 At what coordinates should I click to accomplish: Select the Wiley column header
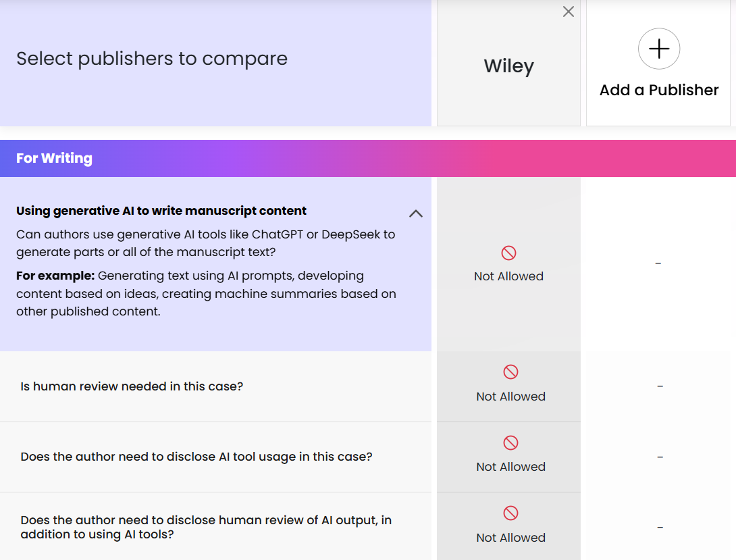tap(508, 66)
